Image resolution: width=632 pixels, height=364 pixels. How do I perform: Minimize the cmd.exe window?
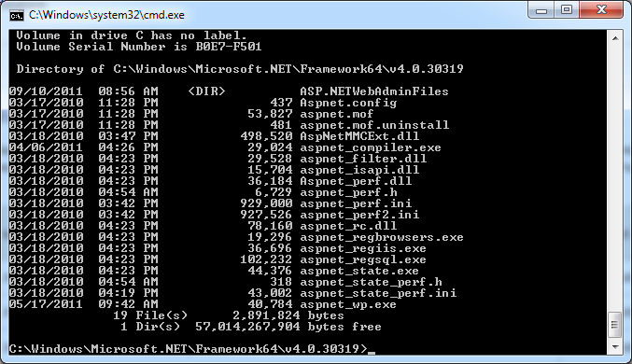click(x=541, y=10)
